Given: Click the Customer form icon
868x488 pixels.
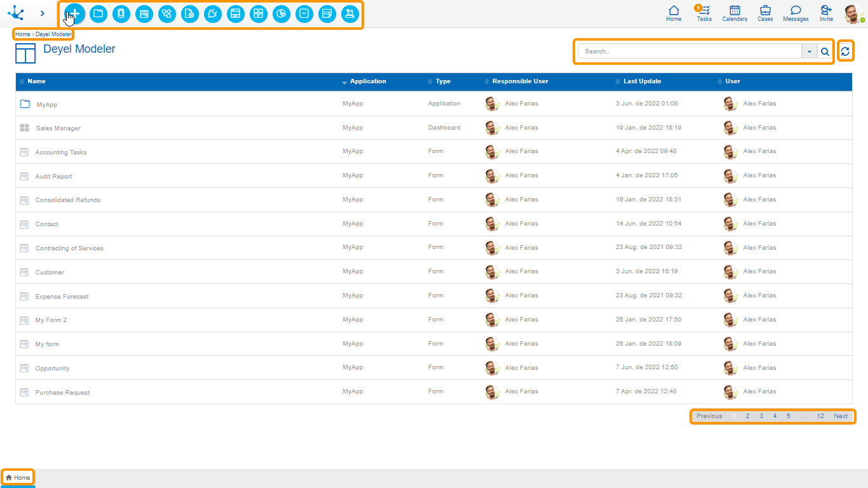Looking at the screenshot, I should 24,272.
